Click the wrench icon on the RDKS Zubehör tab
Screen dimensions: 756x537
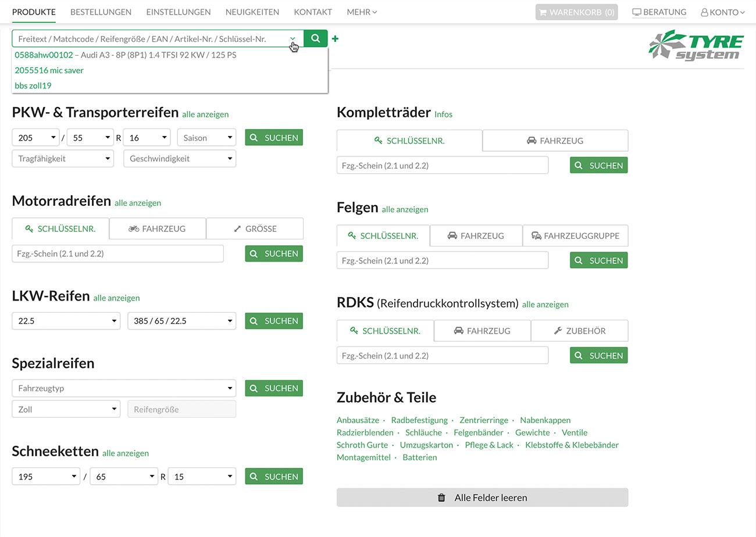click(x=558, y=330)
